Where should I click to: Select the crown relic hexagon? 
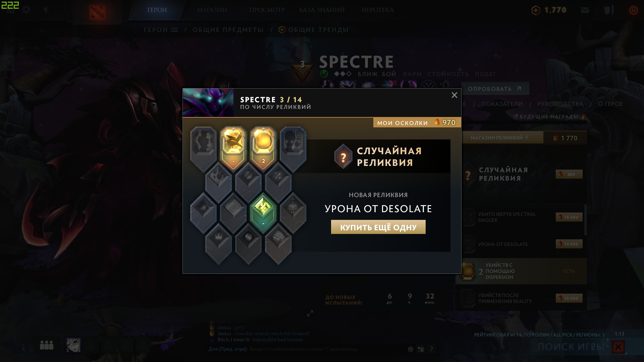point(218,244)
